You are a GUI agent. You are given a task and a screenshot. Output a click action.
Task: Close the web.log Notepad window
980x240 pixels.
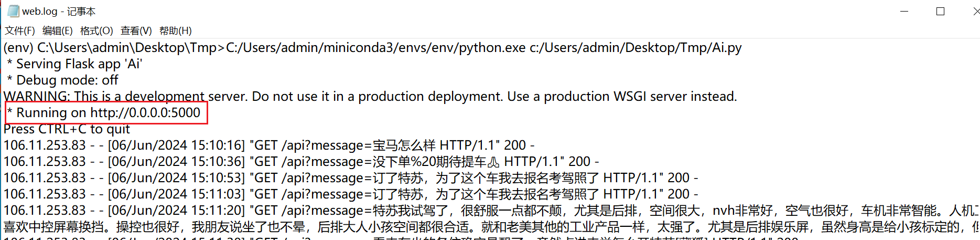coord(975,11)
